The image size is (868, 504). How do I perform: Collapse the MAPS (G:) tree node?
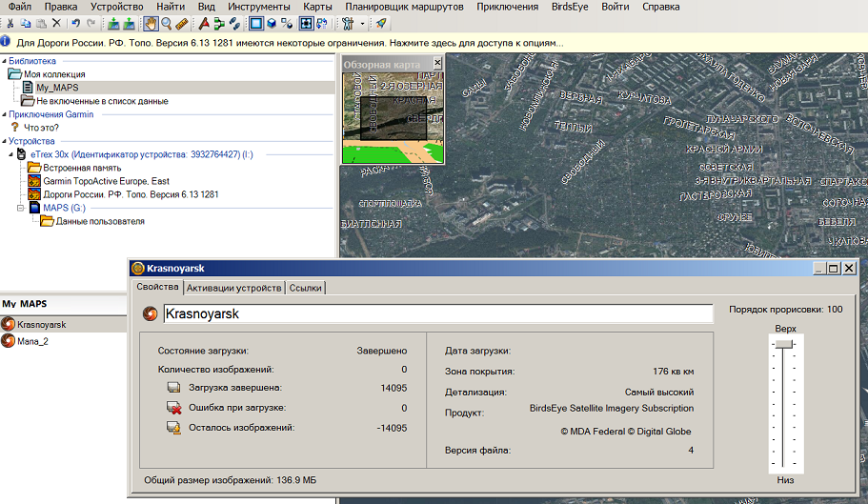point(22,208)
